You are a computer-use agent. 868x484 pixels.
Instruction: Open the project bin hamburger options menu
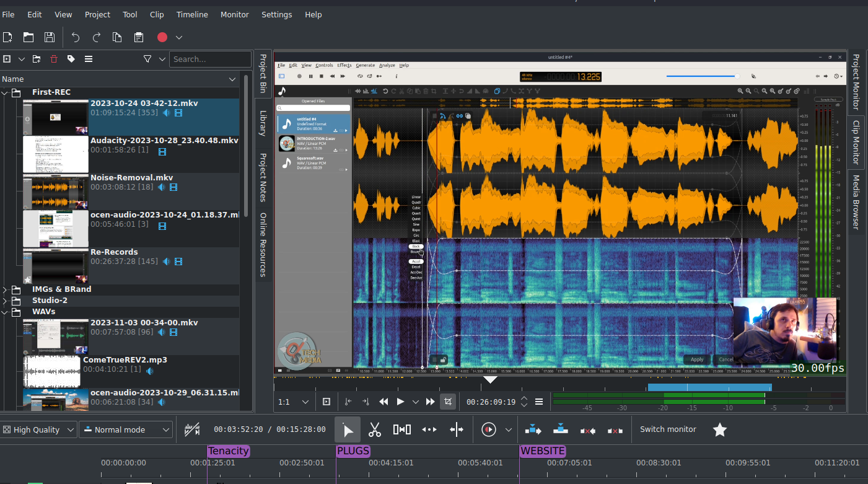(89, 59)
